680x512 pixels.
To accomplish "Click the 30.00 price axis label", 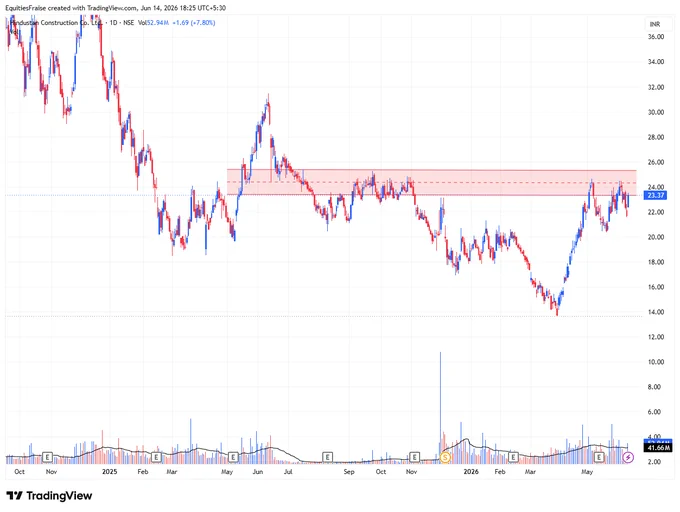I will [656, 112].
